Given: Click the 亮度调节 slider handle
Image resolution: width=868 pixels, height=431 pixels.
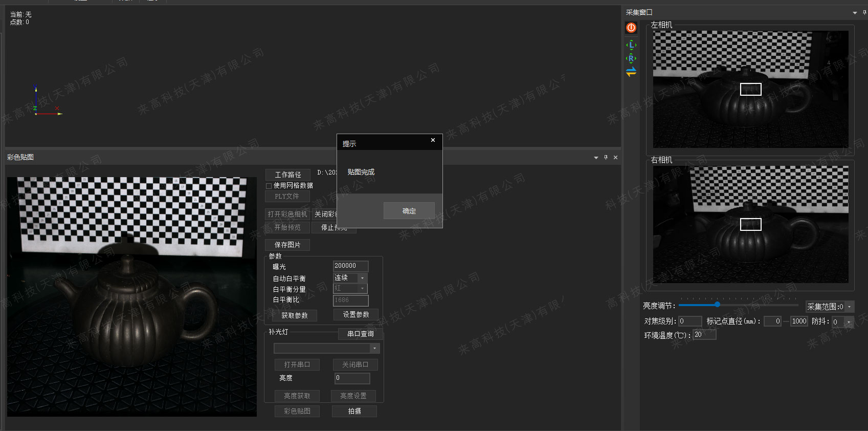Looking at the screenshot, I should coord(717,305).
